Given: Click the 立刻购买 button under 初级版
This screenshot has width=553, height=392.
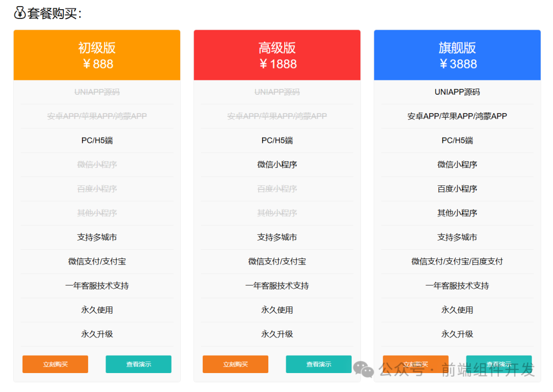Looking at the screenshot, I should point(55,364).
